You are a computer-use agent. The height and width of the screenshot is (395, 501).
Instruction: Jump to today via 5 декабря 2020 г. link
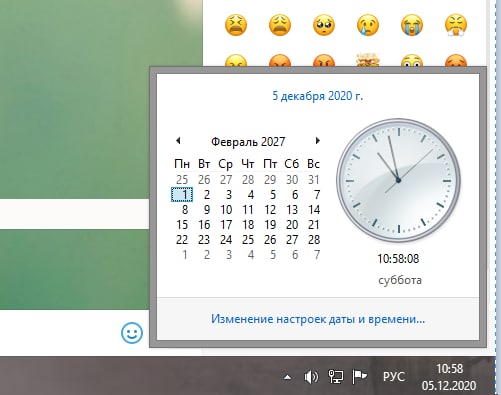317,96
